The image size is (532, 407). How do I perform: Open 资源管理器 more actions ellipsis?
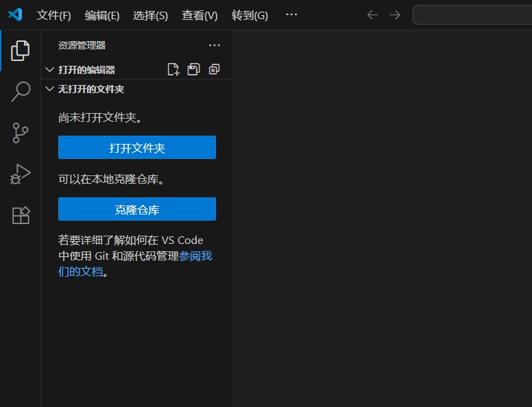(215, 45)
